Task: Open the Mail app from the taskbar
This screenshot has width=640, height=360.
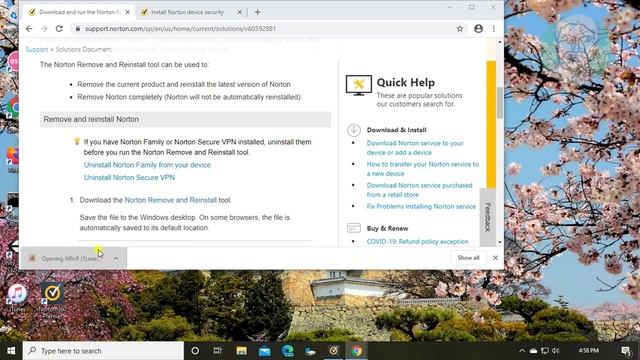Action: pos(264,351)
